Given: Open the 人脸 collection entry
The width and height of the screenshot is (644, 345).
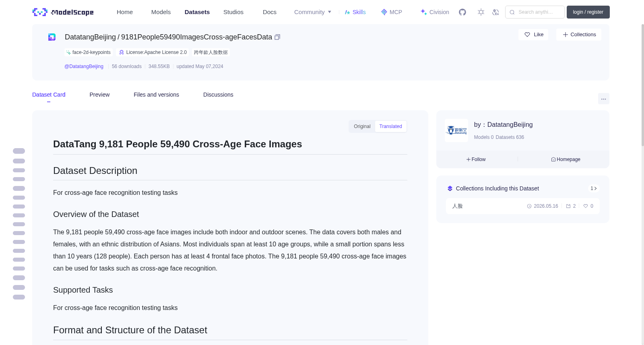Looking at the screenshot, I should (522, 206).
